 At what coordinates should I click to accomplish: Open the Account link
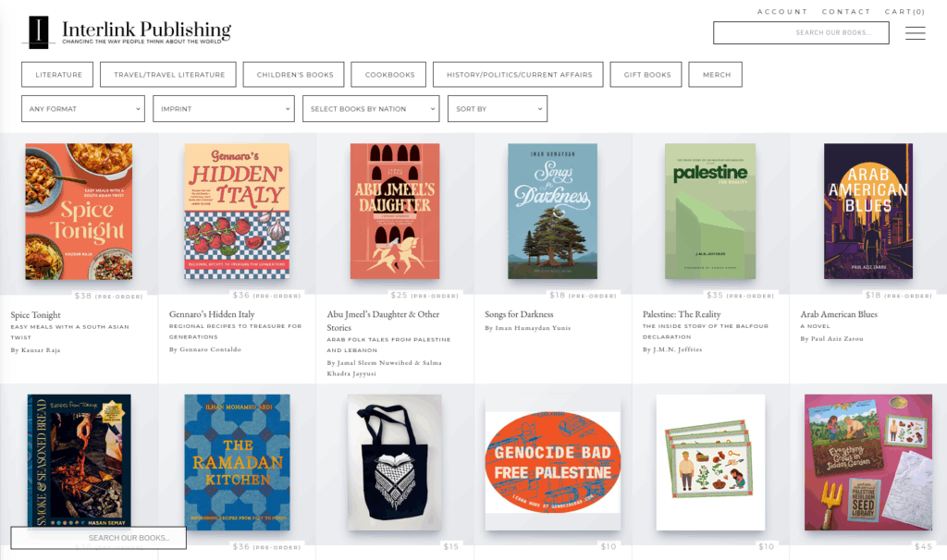tap(782, 11)
